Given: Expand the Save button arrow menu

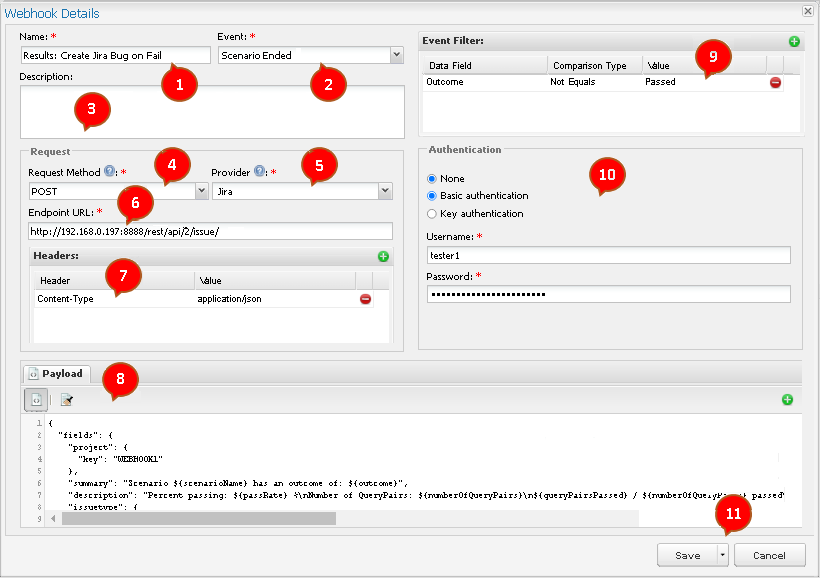Looking at the screenshot, I should tap(723, 555).
